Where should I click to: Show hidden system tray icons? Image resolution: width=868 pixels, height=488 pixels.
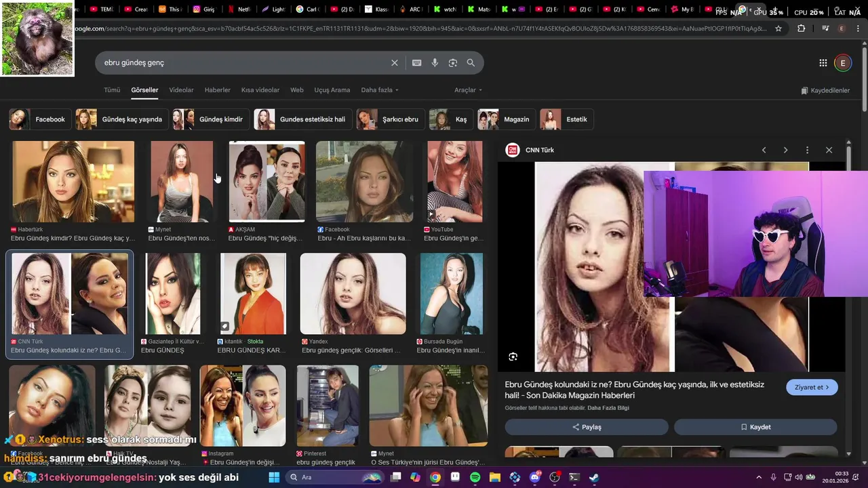[758, 477]
